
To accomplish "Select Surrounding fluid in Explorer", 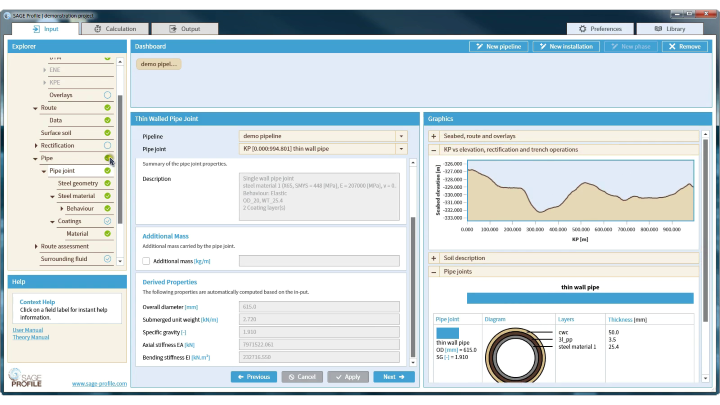I will (x=64, y=259).
